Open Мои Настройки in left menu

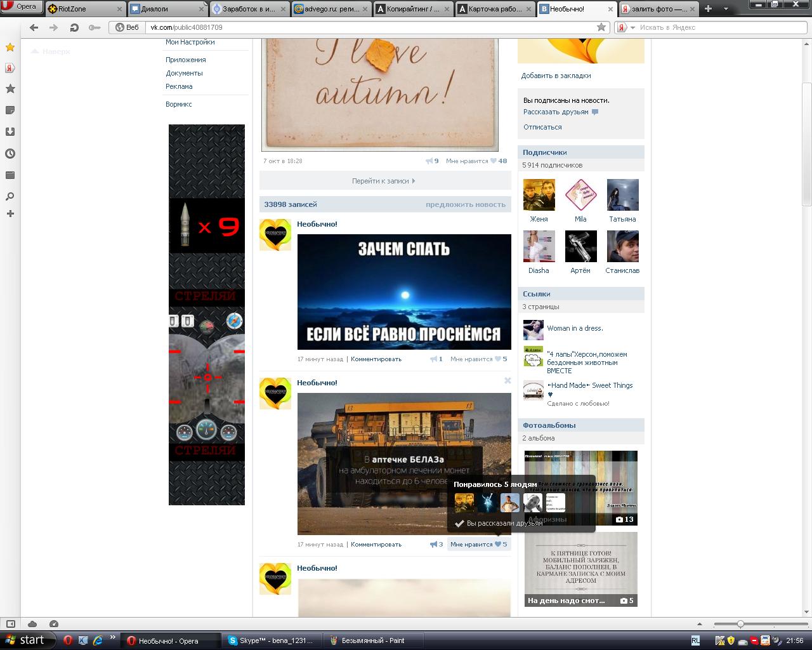pyautogui.click(x=190, y=42)
